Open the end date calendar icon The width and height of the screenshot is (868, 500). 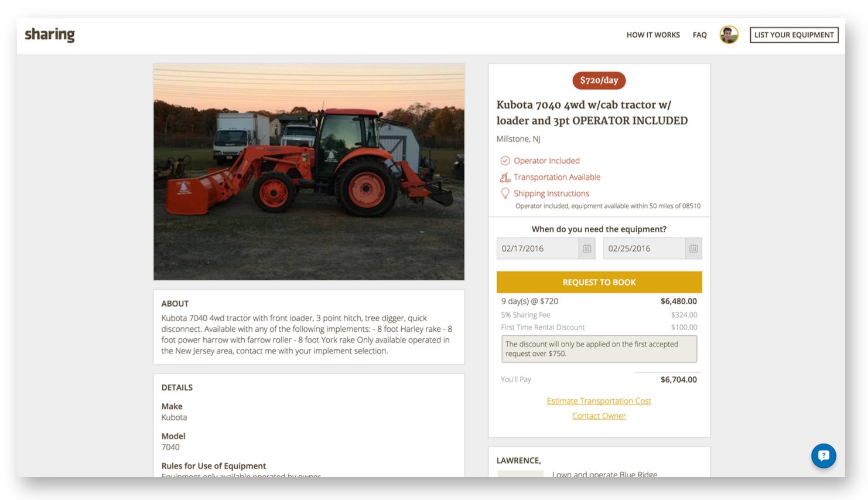coord(693,249)
